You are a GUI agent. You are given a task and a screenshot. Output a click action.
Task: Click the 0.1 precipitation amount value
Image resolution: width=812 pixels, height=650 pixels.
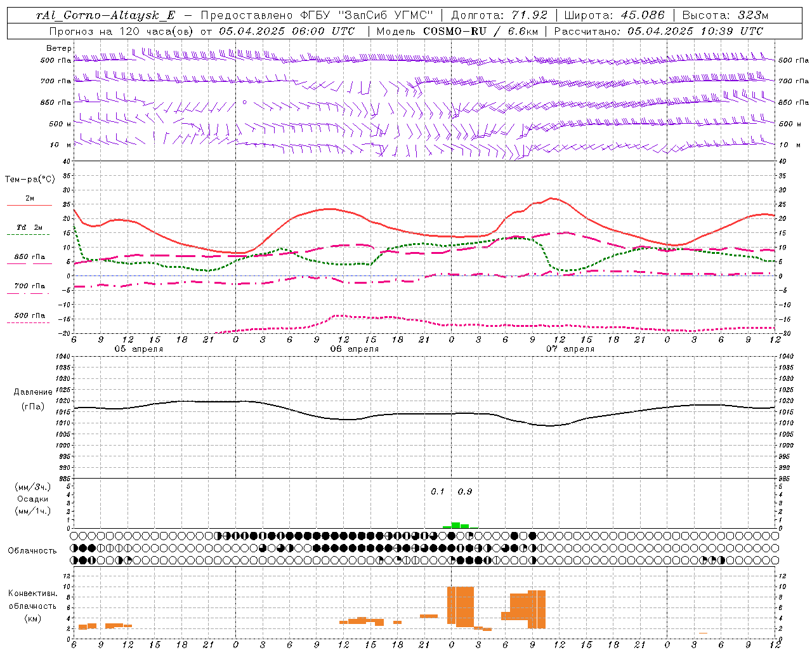tap(438, 492)
